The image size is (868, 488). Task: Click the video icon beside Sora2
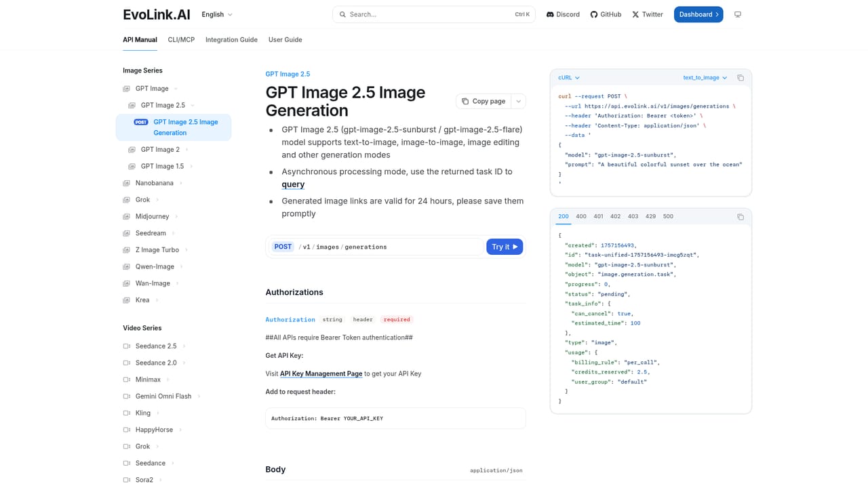[126, 480]
